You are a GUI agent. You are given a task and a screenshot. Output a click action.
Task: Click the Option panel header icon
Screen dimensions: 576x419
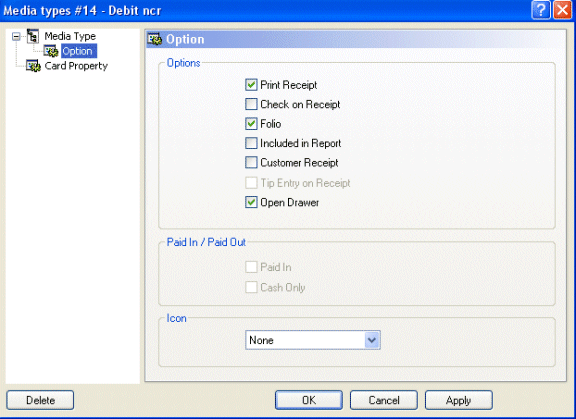[x=155, y=39]
